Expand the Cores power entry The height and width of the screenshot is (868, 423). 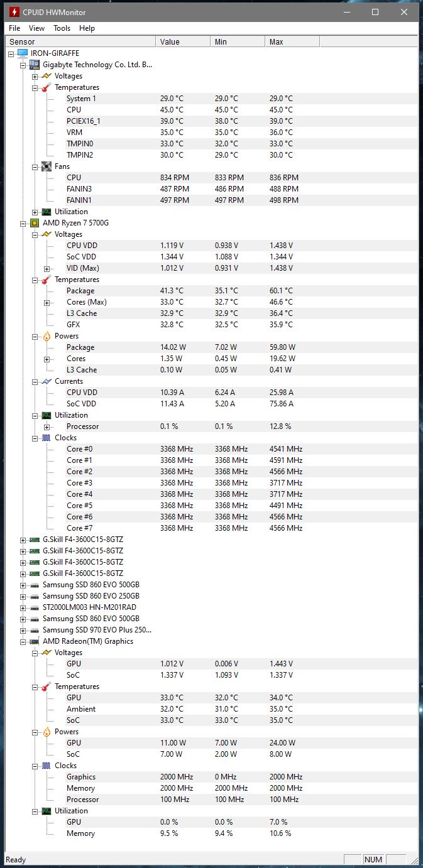pos(47,359)
